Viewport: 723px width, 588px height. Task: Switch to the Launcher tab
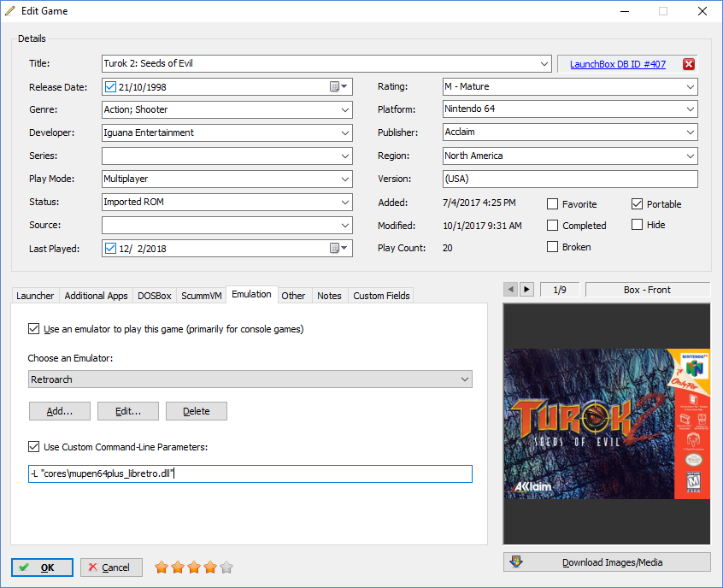coord(35,296)
